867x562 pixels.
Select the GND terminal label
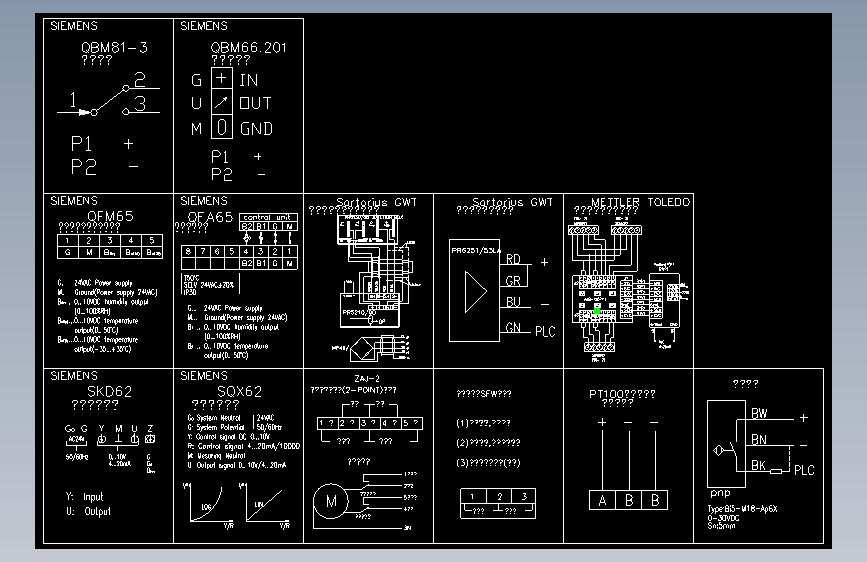tap(256, 129)
